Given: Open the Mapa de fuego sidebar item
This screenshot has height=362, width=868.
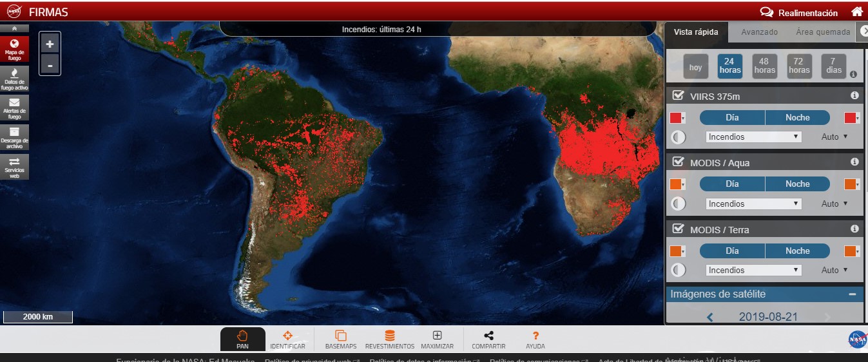Looking at the screenshot, I should 14,48.
